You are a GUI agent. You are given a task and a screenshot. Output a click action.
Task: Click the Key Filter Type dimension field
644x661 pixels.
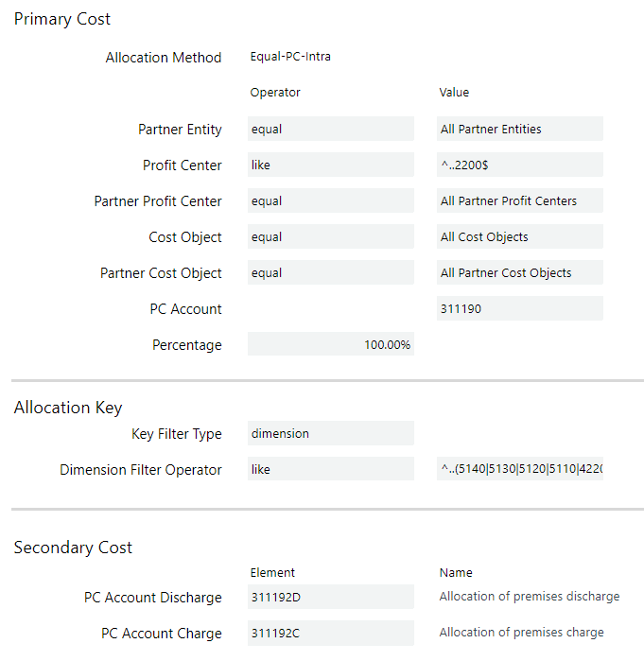(x=330, y=434)
